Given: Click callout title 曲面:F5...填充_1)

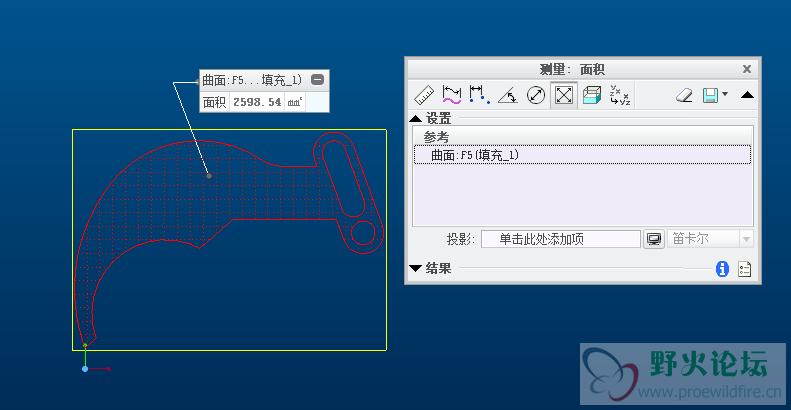Looking at the screenshot, I should tap(252, 80).
